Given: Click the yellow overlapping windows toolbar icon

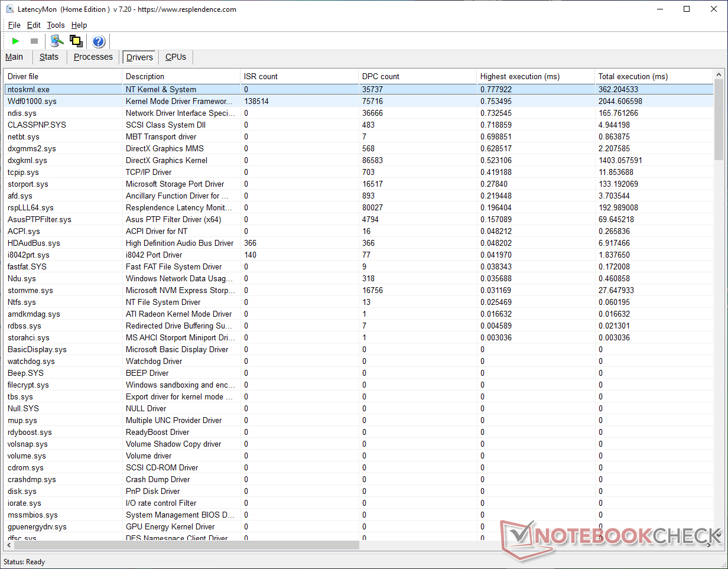Looking at the screenshot, I should (76, 41).
